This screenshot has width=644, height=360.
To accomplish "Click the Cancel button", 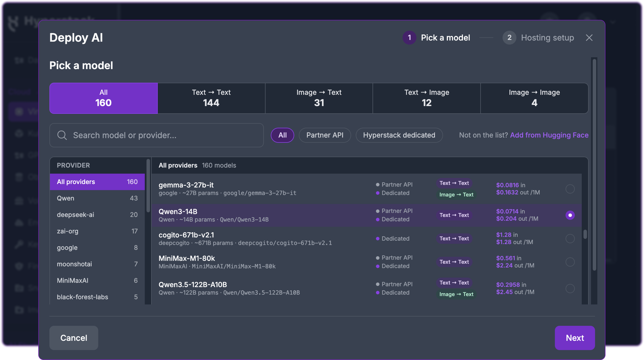I will 74,338.
